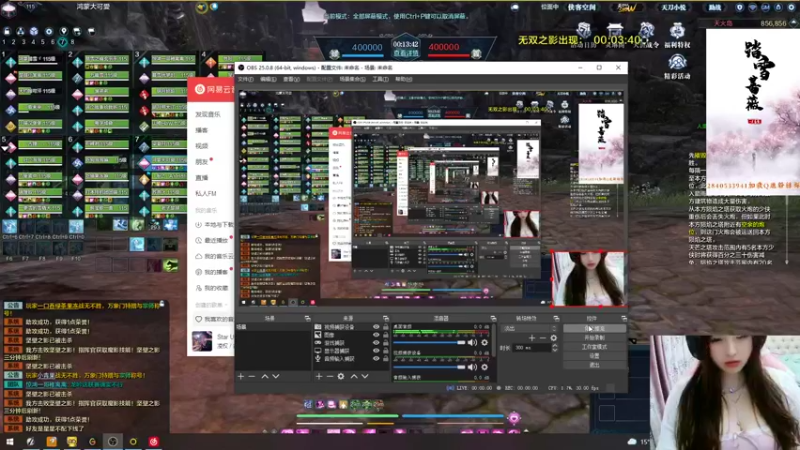The image size is (800, 450).
Task: Click the Start Recording button
Action: [x=594, y=338]
